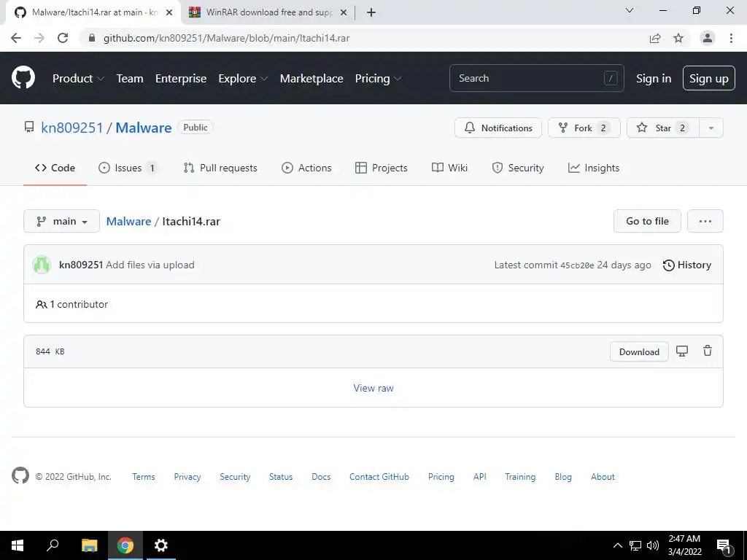Image resolution: width=747 pixels, height=560 pixels.
Task: Click open with GitHub Desktop icon
Action: [x=682, y=351]
